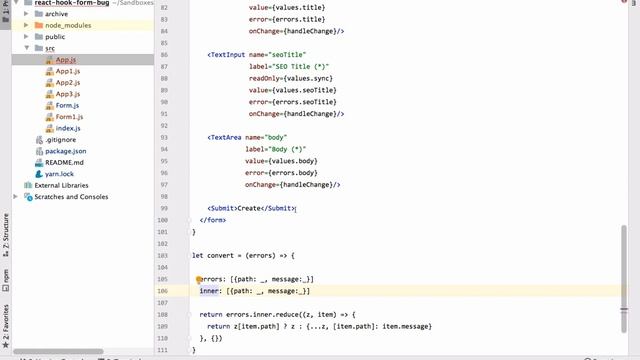Click line number 99 in gutter
The image size is (640, 360).
point(164,208)
